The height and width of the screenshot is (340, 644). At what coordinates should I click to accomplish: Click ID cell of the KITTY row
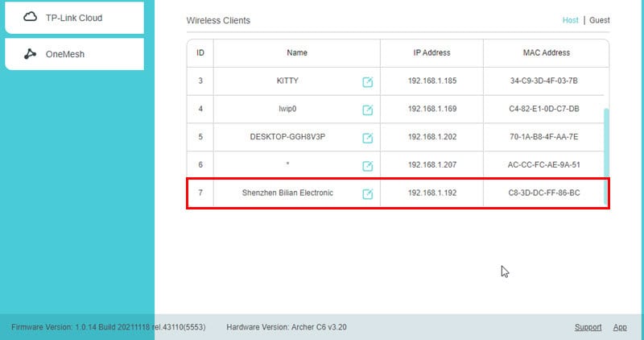coord(200,81)
